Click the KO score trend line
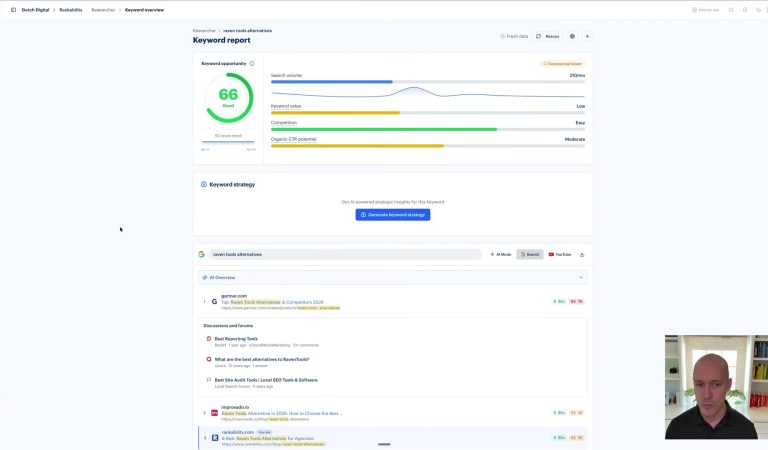768x450 pixels. pyautogui.click(x=228, y=142)
